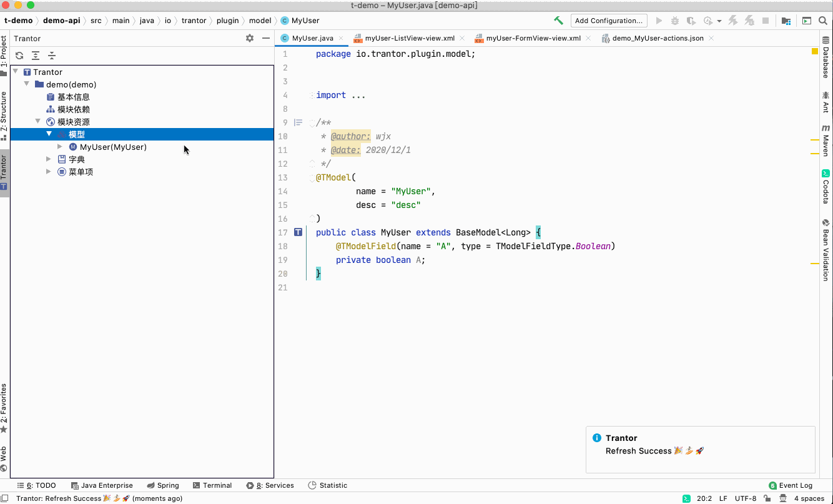833x504 pixels.
Task: Open the Services tool window
Action: [x=270, y=485]
